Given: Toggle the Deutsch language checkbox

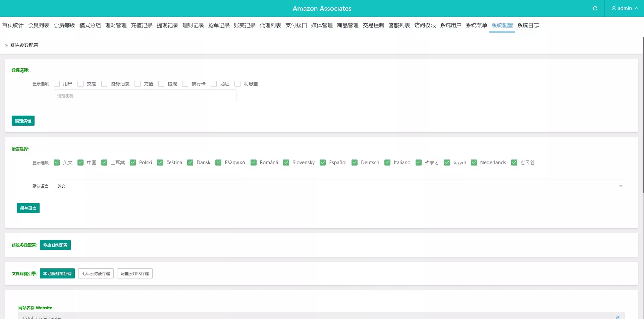Looking at the screenshot, I should [355, 163].
